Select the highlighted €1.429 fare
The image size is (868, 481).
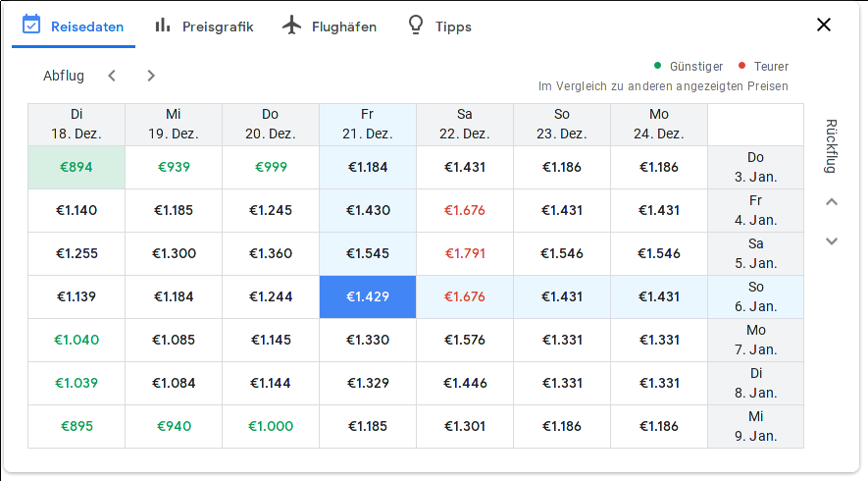(x=368, y=297)
